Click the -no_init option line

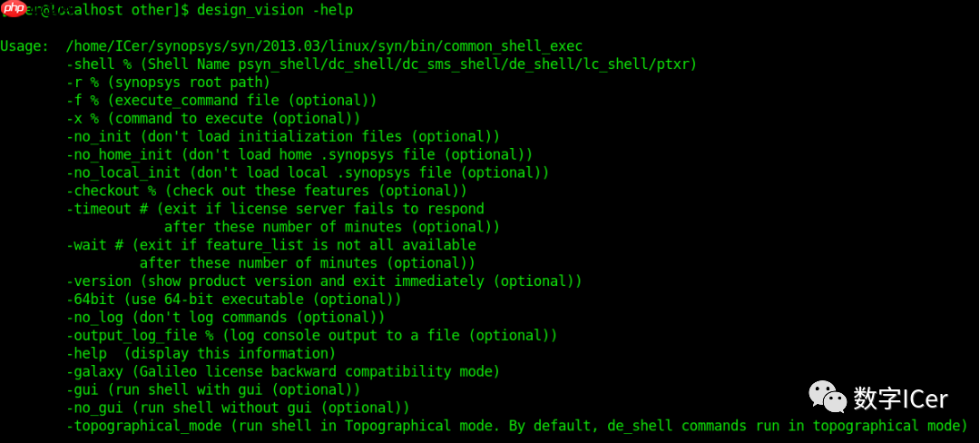click(283, 136)
